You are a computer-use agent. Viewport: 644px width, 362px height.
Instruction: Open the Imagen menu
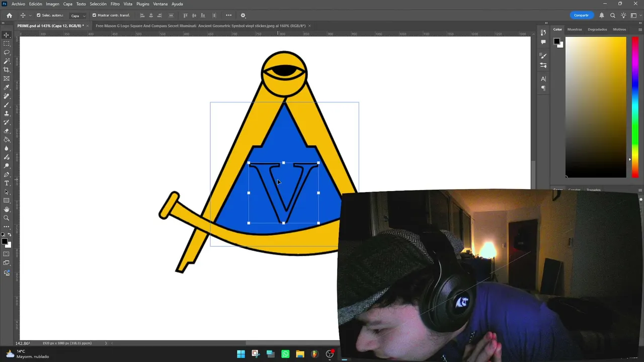pos(53,4)
